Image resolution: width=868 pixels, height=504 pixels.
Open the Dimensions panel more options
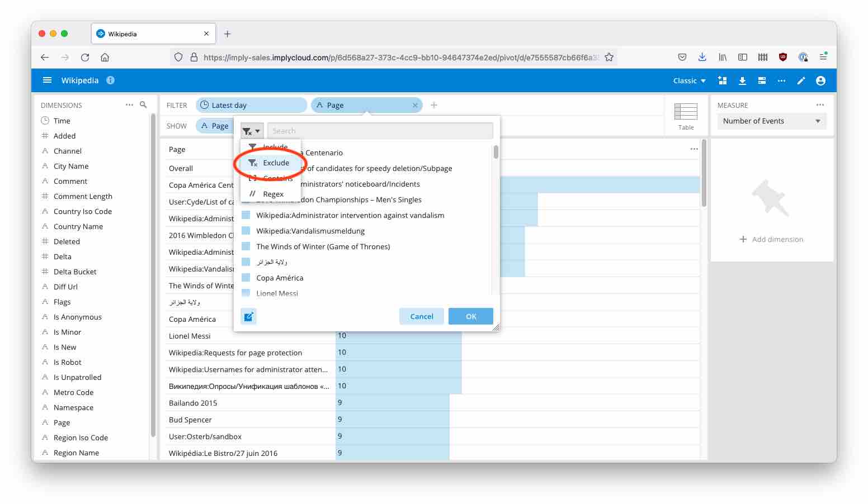[x=129, y=105]
